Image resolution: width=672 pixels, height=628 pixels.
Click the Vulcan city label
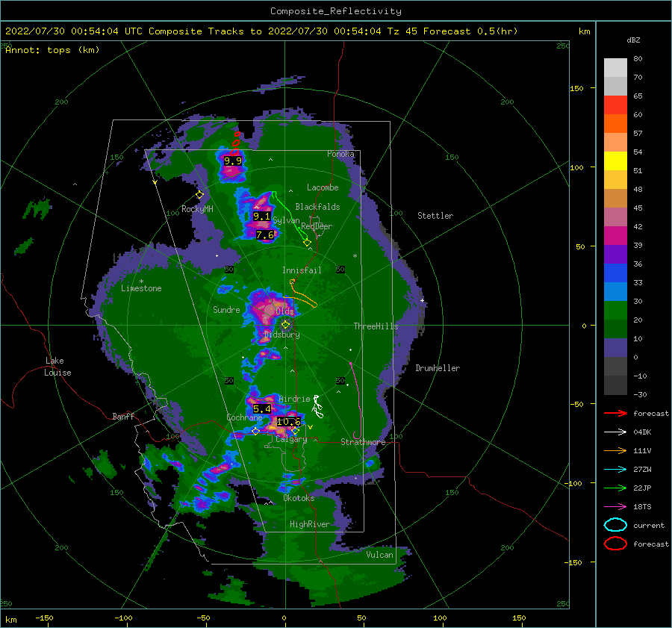tap(379, 555)
